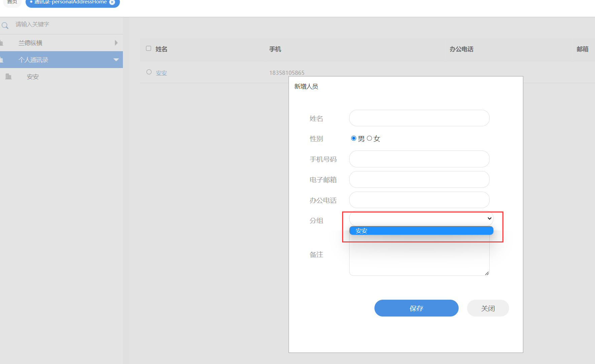The height and width of the screenshot is (364, 595).
Task: Focus the 办公电话 input field
Action: (x=419, y=200)
